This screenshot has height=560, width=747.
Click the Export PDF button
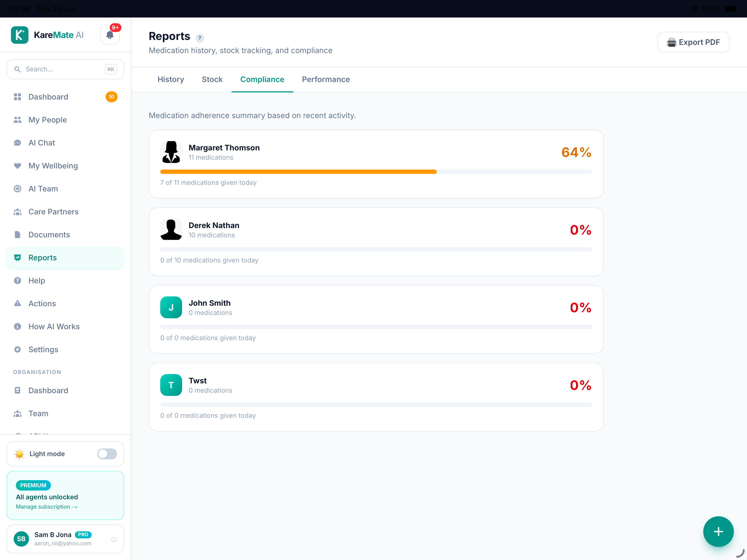(x=693, y=42)
